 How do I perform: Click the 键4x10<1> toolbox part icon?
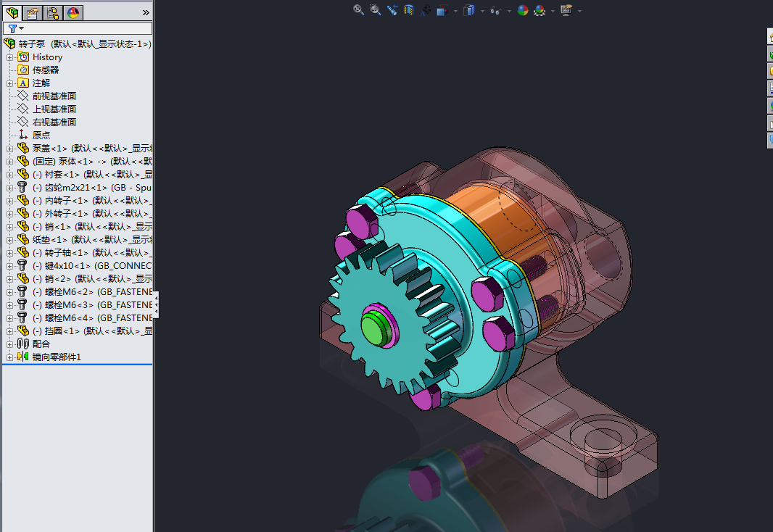[x=22, y=265]
